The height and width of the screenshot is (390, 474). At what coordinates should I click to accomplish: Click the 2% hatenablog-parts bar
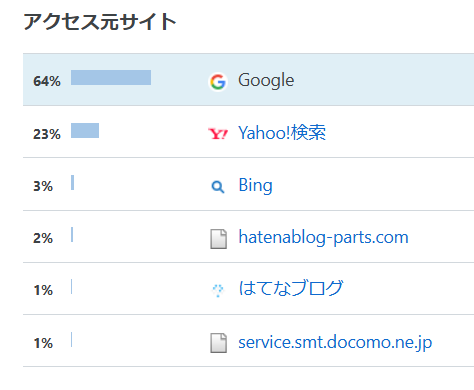(x=72, y=234)
